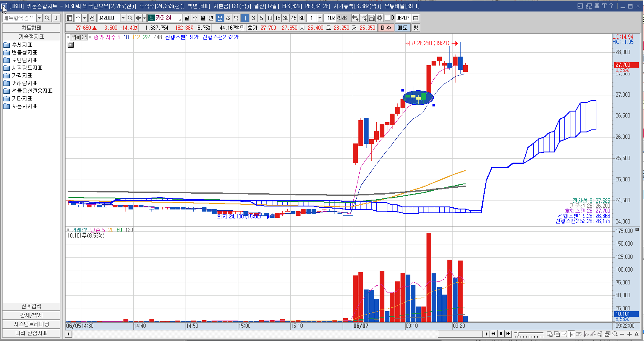Open the 차트형태 panel tab
The width and height of the screenshot is (644, 341).
(31, 28)
